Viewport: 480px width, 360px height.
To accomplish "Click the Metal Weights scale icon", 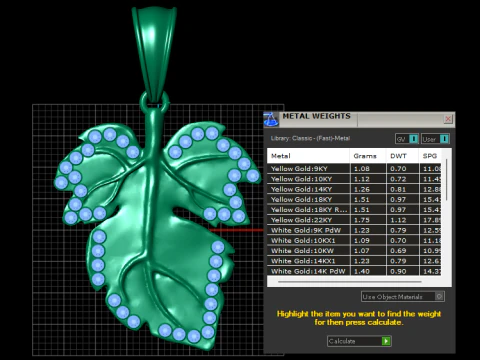I will pyautogui.click(x=271, y=119).
